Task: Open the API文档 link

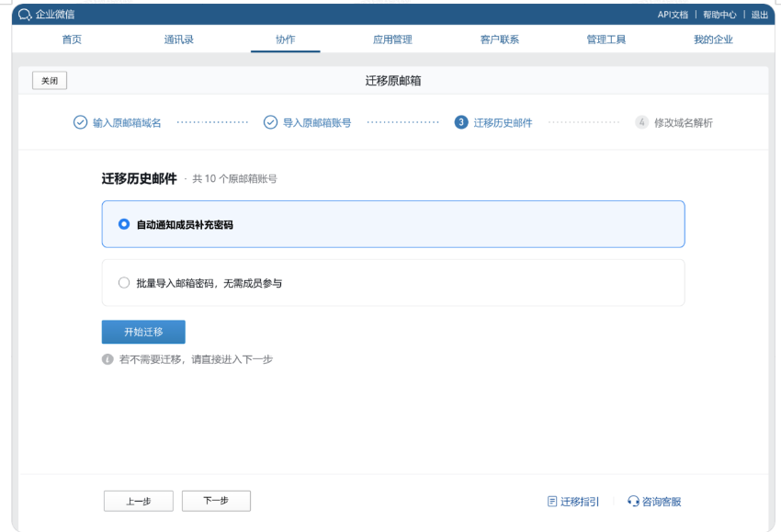Action: point(672,14)
